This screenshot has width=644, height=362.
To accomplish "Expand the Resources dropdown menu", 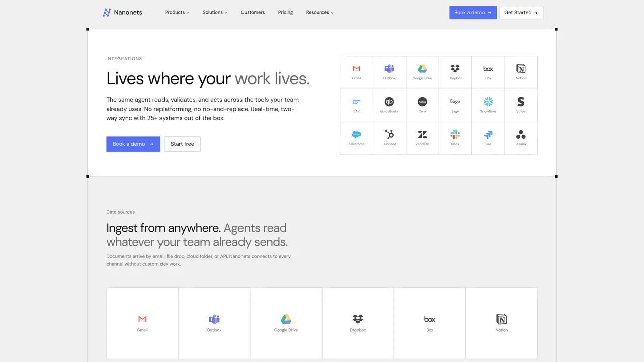I will pyautogui.click(x=320, y=12).
